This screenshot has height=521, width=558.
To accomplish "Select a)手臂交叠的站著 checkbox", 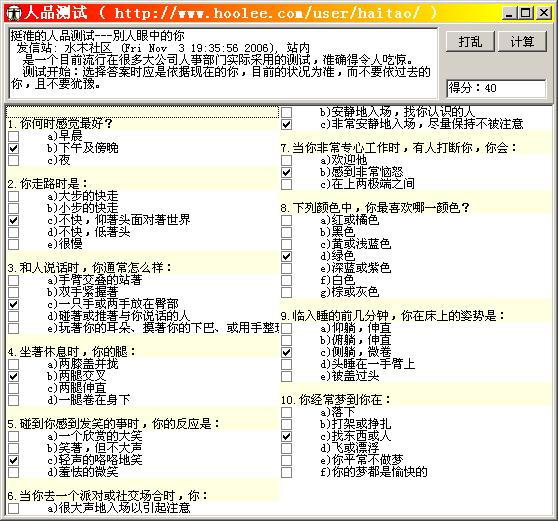I will click(14, 280).
